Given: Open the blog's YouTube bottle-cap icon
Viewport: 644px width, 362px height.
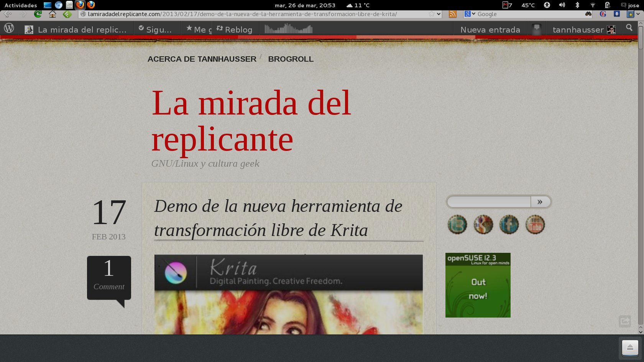Looking at the screenshot, I should (x=535, y=224).
